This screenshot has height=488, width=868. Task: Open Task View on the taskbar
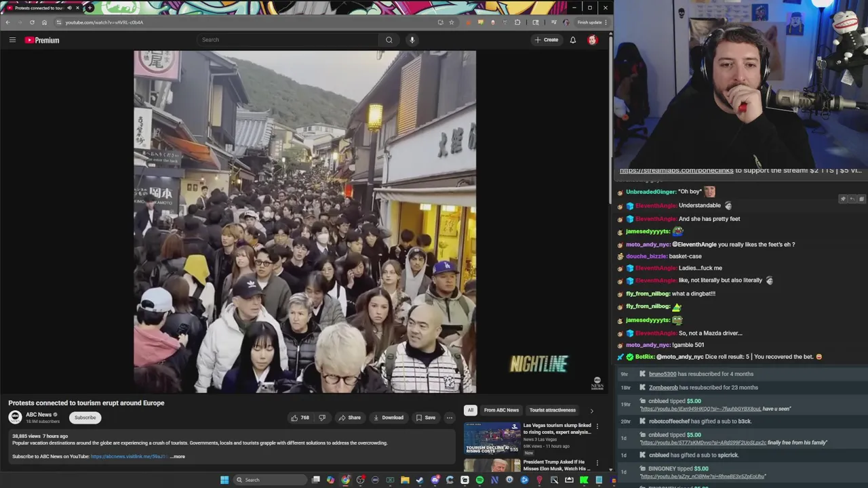click(316, 480)
